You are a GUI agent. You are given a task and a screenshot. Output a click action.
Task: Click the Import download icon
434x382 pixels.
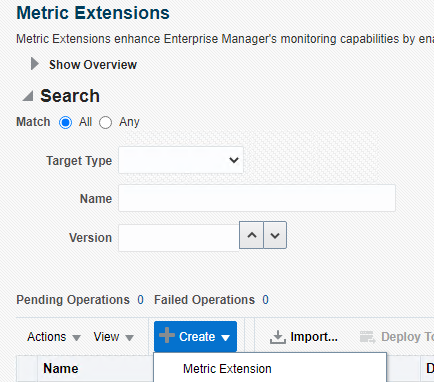278,337
